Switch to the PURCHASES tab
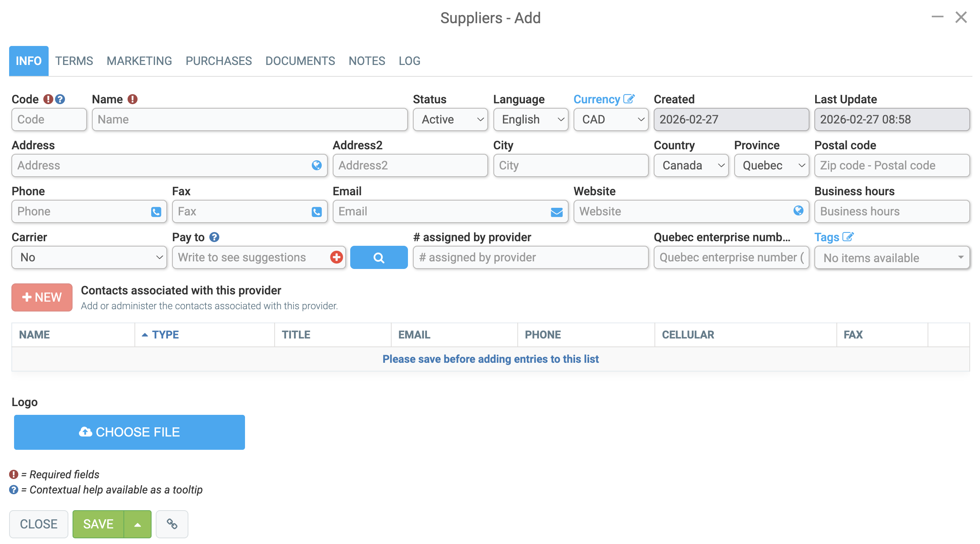Image resolution: width=980 pixels, height=544 pixels. (218, 61)
